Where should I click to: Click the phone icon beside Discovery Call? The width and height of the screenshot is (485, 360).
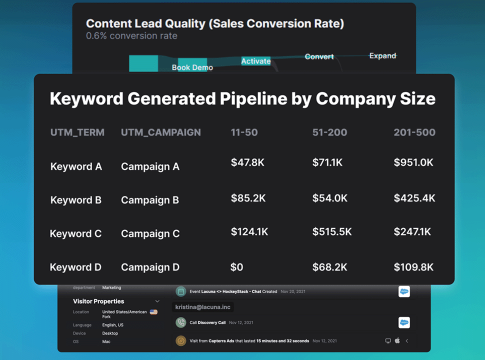pyautogui.click(x=181, y=322)
